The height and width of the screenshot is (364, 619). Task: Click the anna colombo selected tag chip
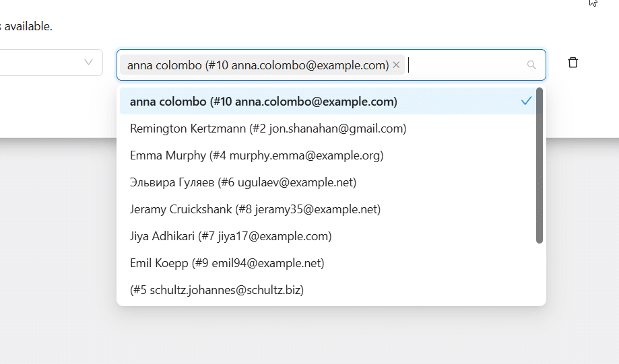(x=257, y=65)
